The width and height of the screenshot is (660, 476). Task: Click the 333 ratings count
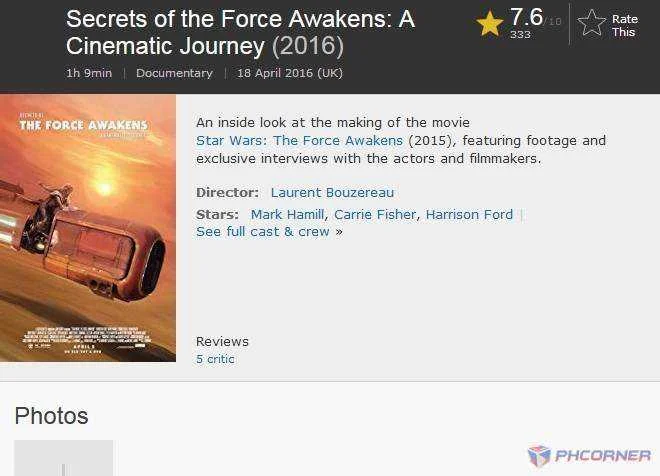click(520, 35)
